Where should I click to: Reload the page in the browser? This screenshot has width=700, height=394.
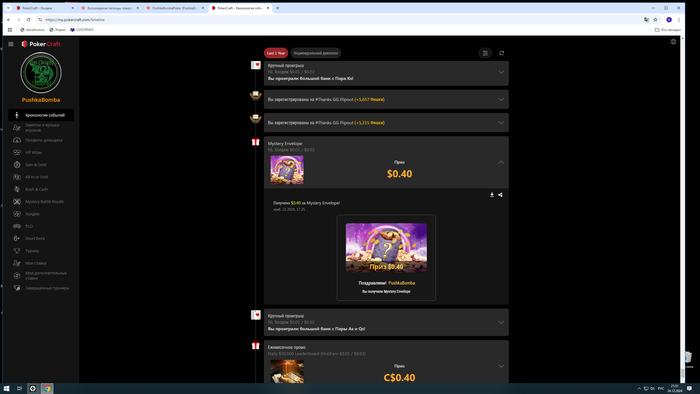28,20
